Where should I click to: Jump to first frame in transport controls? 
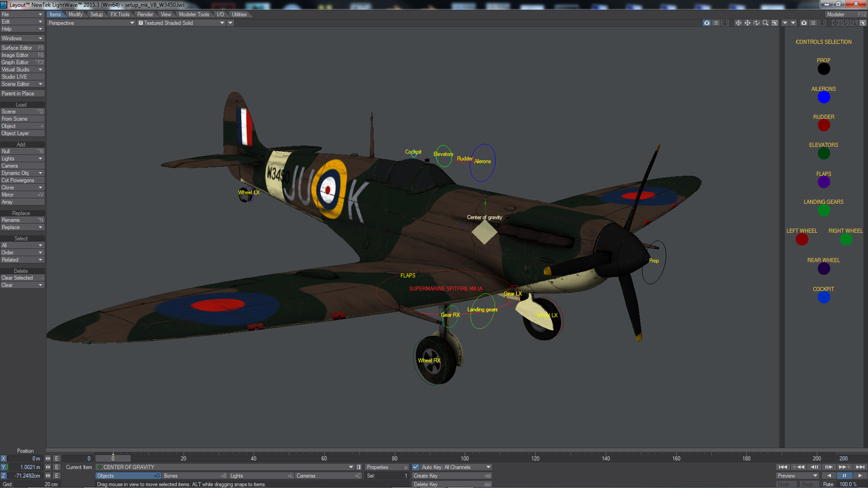783,467
